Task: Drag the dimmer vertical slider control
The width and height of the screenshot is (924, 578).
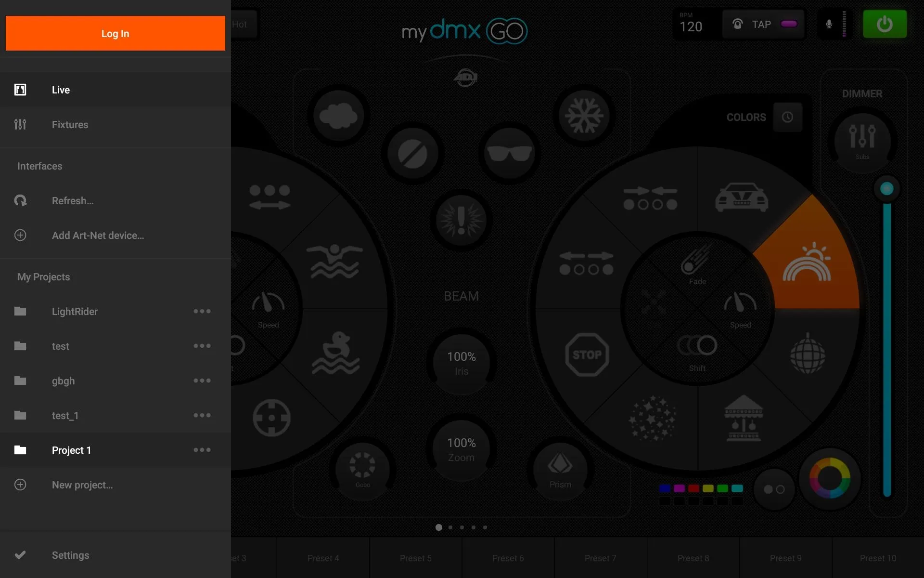Action: click(887, 188)
